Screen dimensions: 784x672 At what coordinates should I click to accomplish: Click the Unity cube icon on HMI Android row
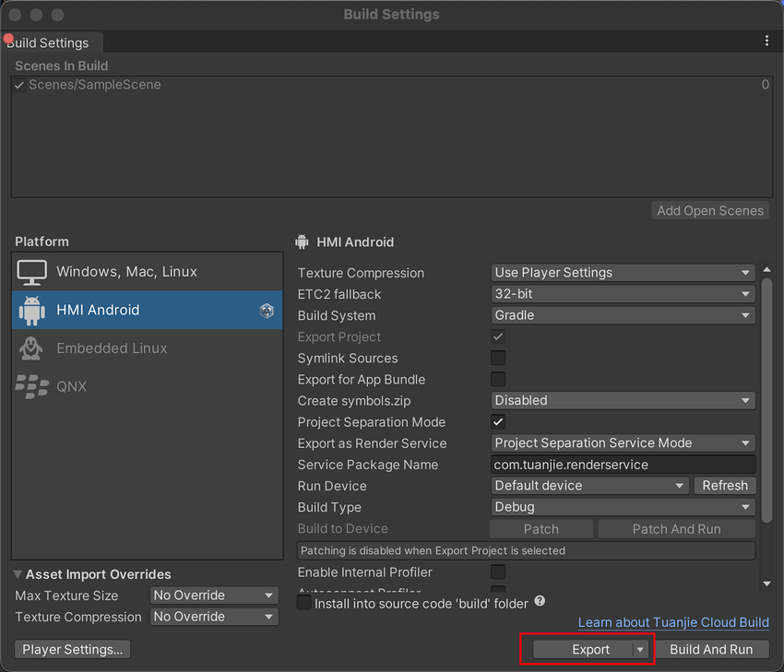pos(267,311)
